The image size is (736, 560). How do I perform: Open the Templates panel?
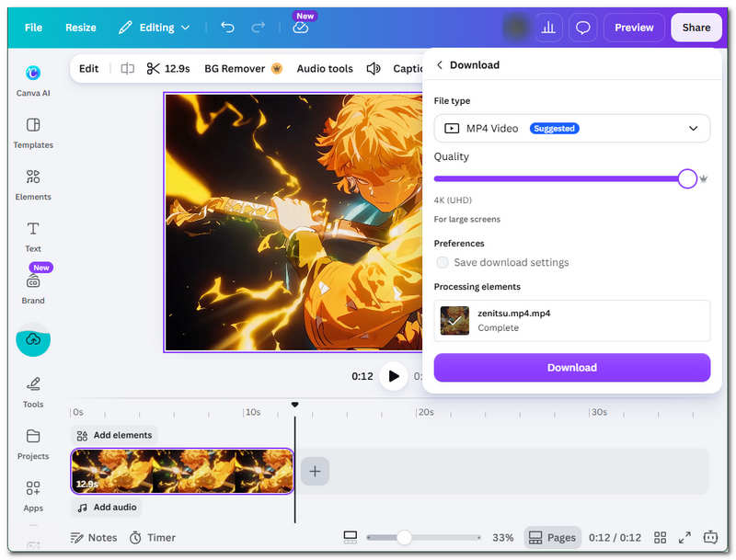[x=33, y=132]
